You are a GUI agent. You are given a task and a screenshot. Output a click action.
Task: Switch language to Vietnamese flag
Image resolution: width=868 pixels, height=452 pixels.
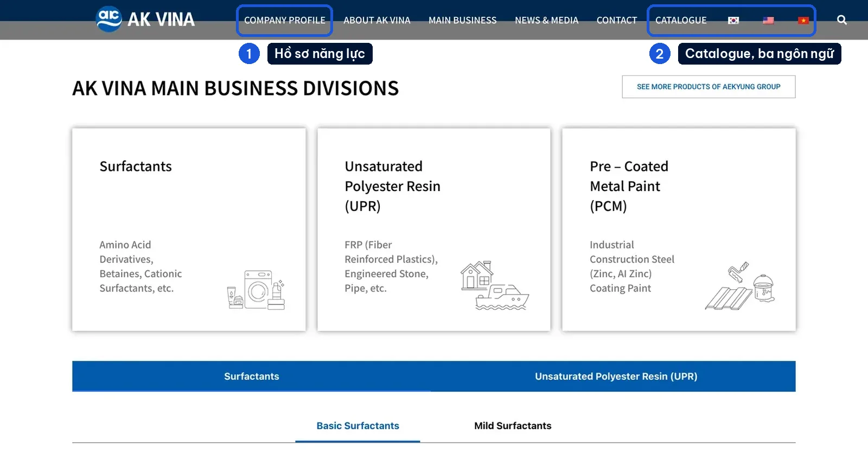click(803, 20)
